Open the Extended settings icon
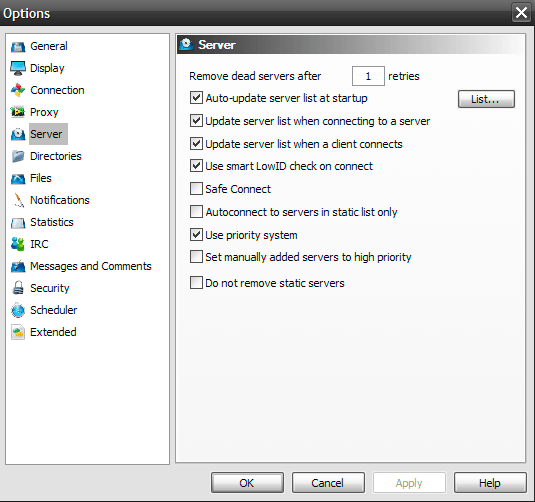Viewport: 535px width, 502px height. click(18, 332)
